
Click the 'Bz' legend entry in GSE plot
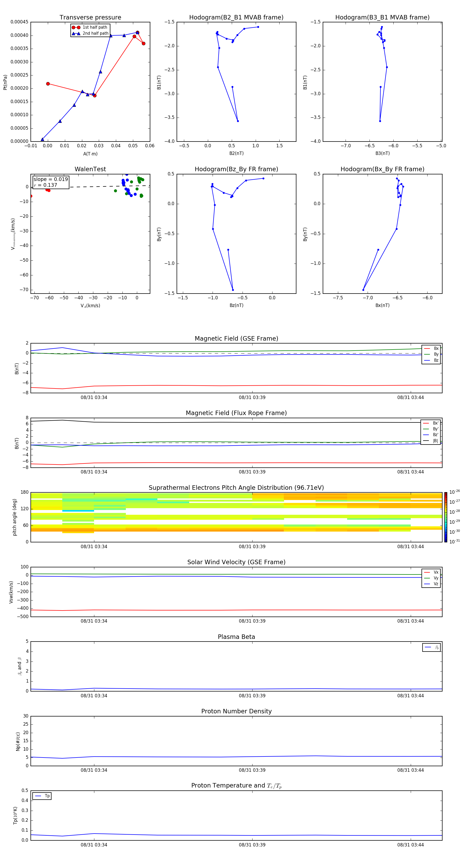pyautogui.click(x=431, y=360)
